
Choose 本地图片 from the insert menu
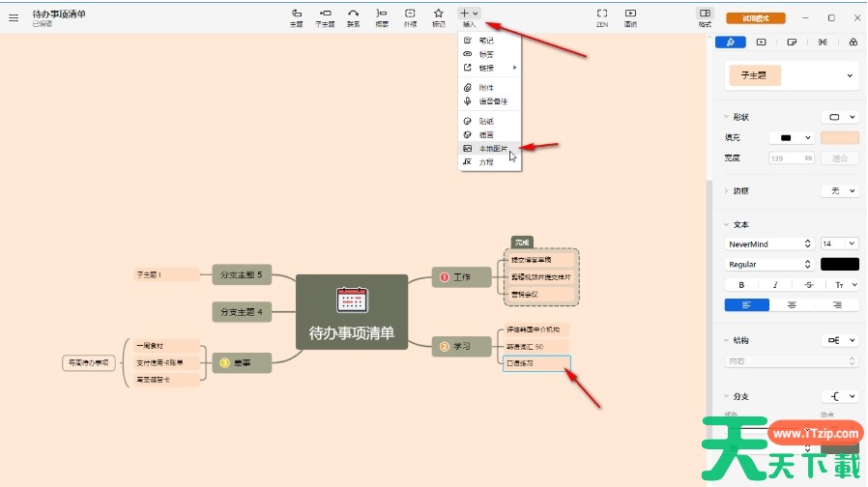coord(492,149)
